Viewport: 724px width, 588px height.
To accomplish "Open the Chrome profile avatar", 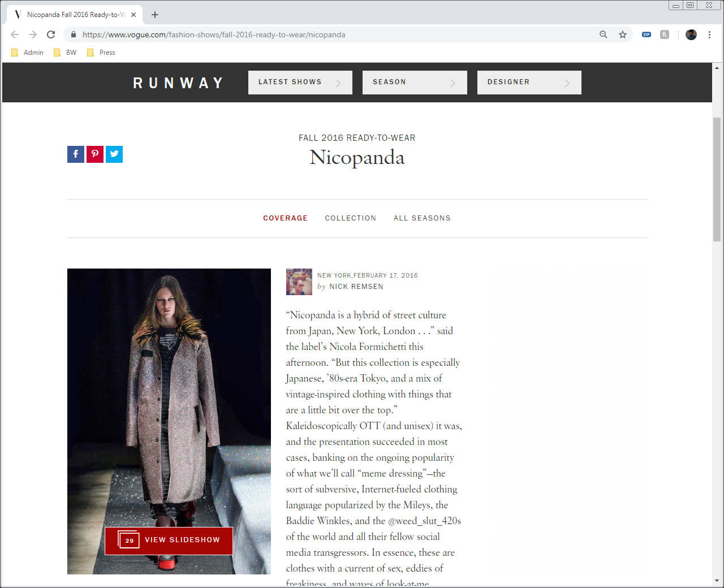I will pyautogui.click(x=691, y=34).
